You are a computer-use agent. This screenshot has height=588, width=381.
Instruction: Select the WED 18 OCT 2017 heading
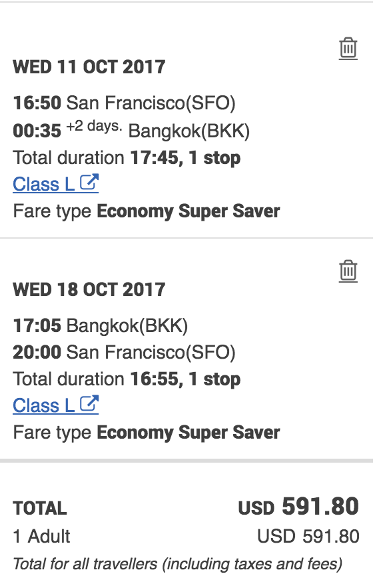pyautogui.click(x=89, y=290)
